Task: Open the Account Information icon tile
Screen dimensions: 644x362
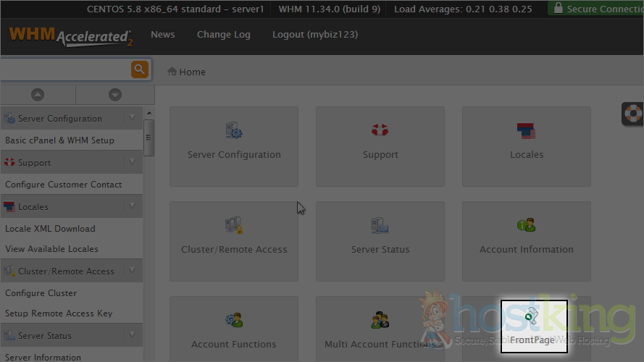Action: click(x=527, y=241)
